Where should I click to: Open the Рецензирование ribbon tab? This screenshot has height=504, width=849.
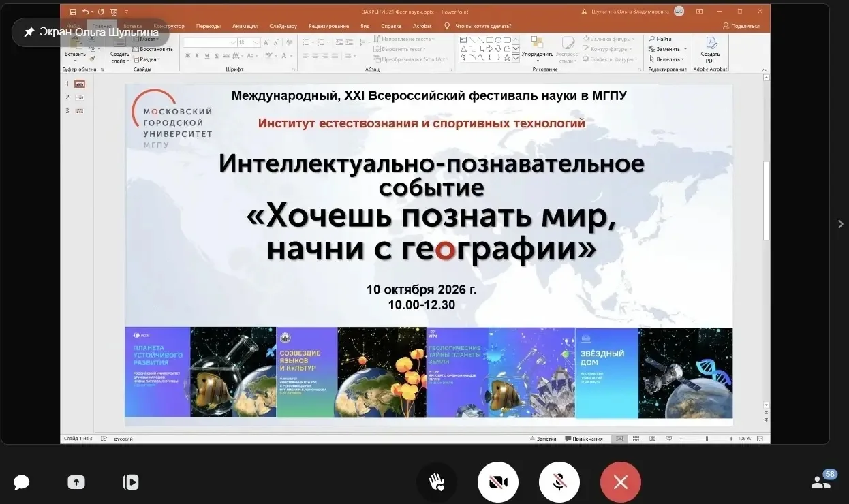[328, 26]
